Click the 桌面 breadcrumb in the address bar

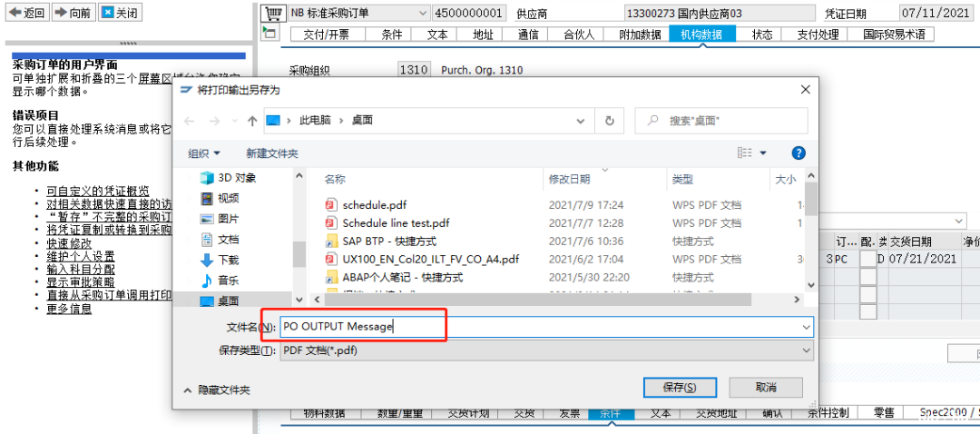tap(362, 121)
